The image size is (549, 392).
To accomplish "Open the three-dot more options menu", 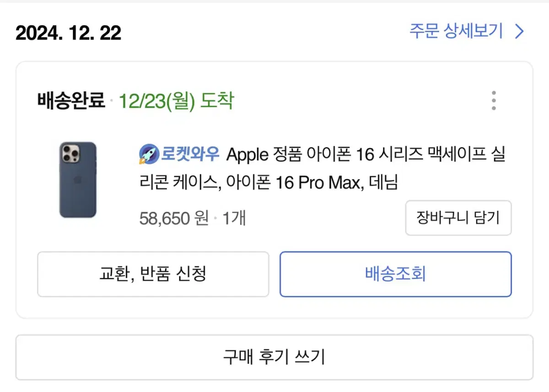I will (x=493, y=101).
